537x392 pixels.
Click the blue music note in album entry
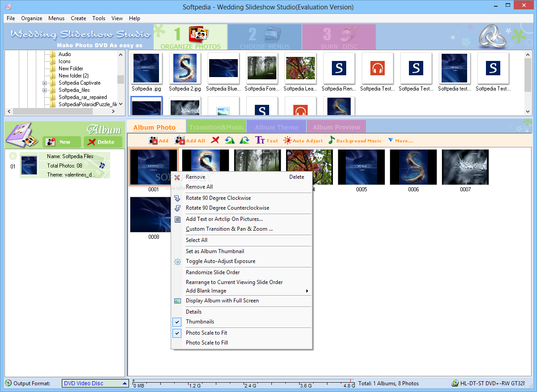pos(102,165)
